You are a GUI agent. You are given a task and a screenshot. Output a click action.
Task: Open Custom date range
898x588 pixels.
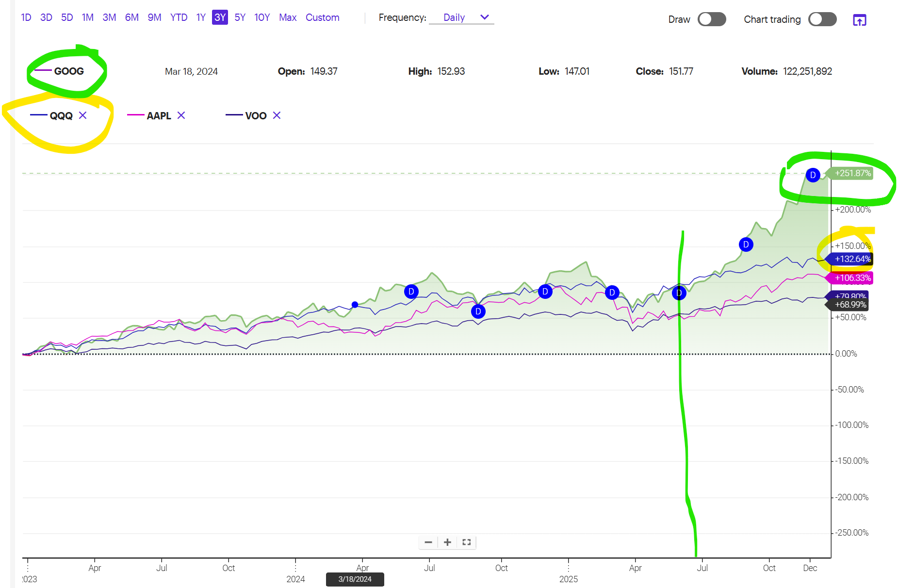pos(322,17)
